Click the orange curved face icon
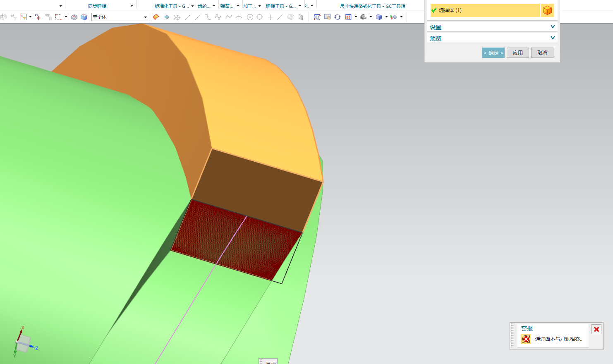 (x=156, y=17)
